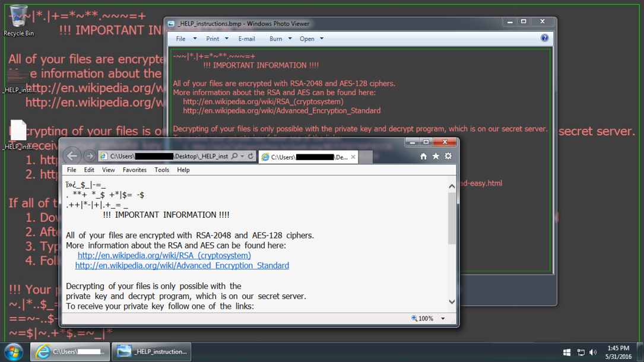Click the Photo Viewer help question icon
This screenshot has height=362, width=644.
[x=544, y=39]
